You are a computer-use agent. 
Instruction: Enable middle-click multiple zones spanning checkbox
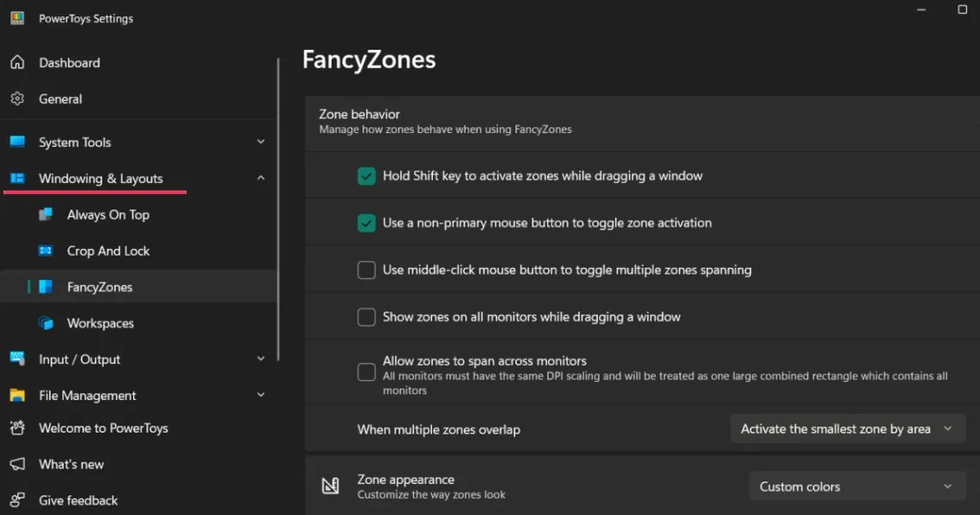point(367,270)
